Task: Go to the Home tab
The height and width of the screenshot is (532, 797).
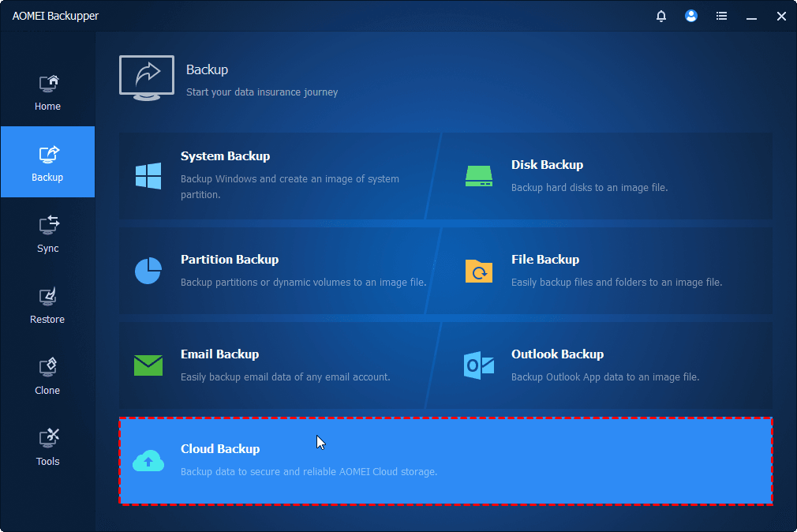Action: [x=47, y=92]
